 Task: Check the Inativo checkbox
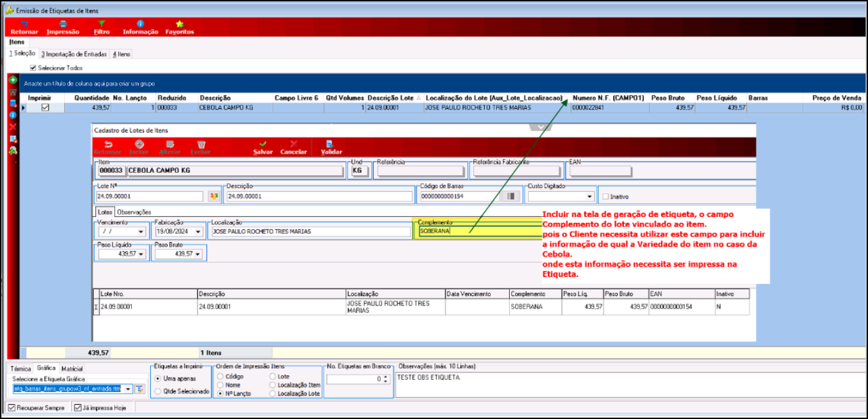[605, 197]
